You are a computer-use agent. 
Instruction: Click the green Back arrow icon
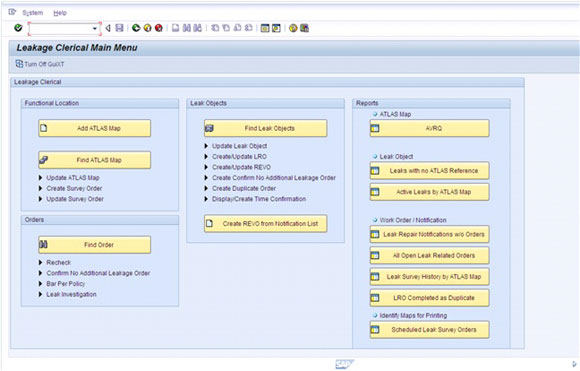coord(136,28)
